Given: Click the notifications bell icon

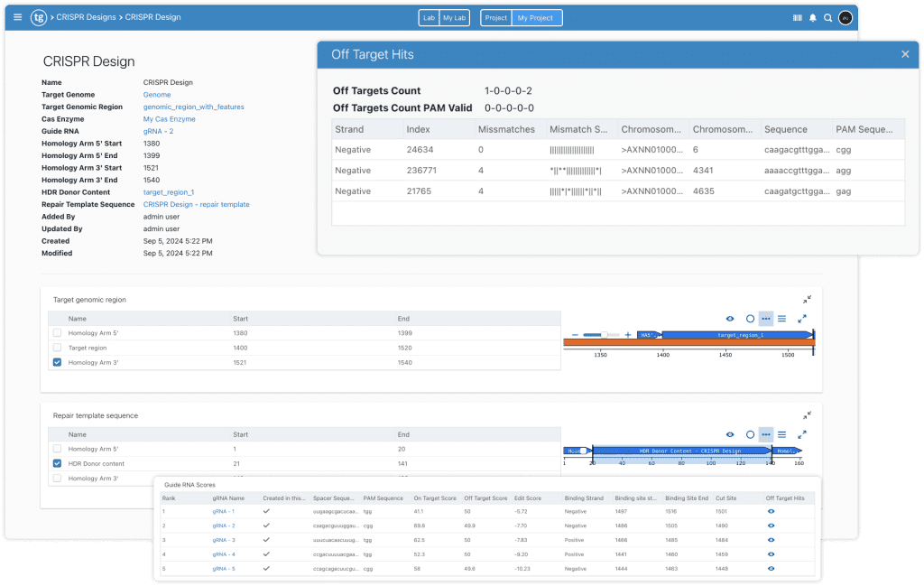Looking at the screenshot, I should pos(812,17).
